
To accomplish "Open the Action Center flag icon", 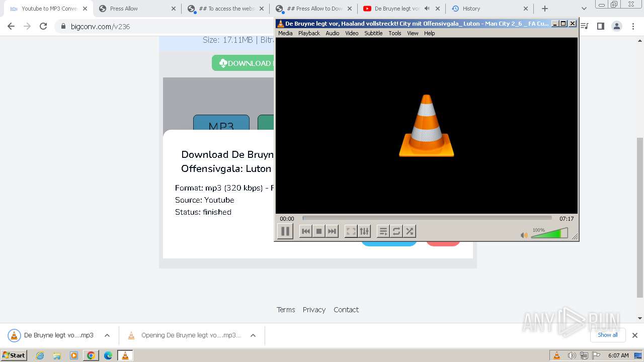I will tap(595, 355).
